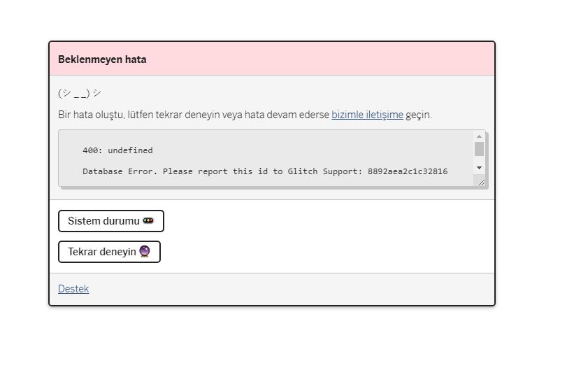The width and height of the screenshot is (588, 370).
Task: Click the error box scrollbar down arrow
Action: tap(479, 168)
